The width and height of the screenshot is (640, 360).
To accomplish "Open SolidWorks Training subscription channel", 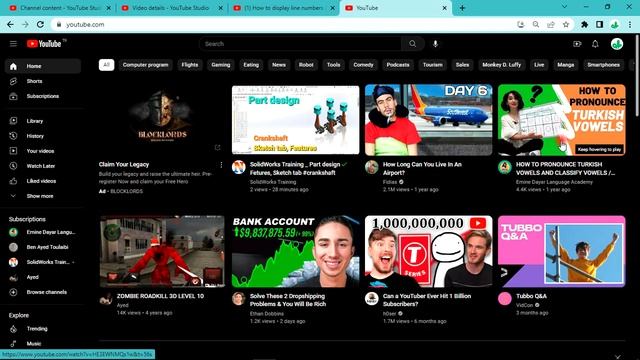I will pos(43,262).
